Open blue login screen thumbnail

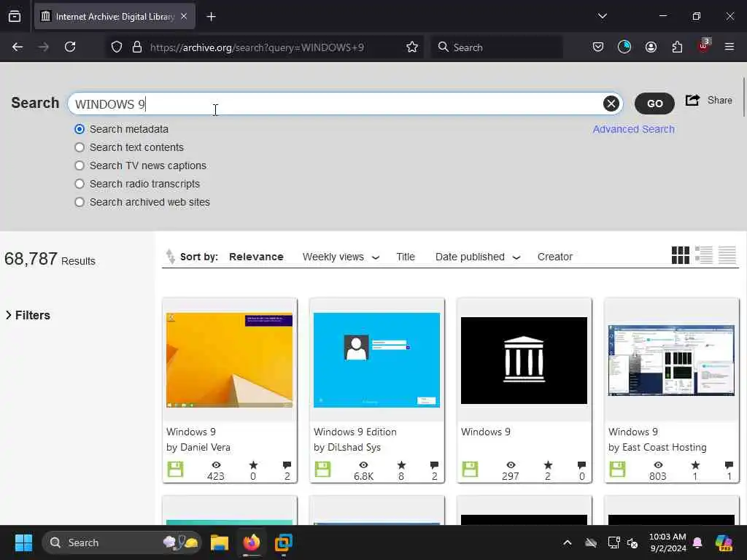[x=377, y=360]
